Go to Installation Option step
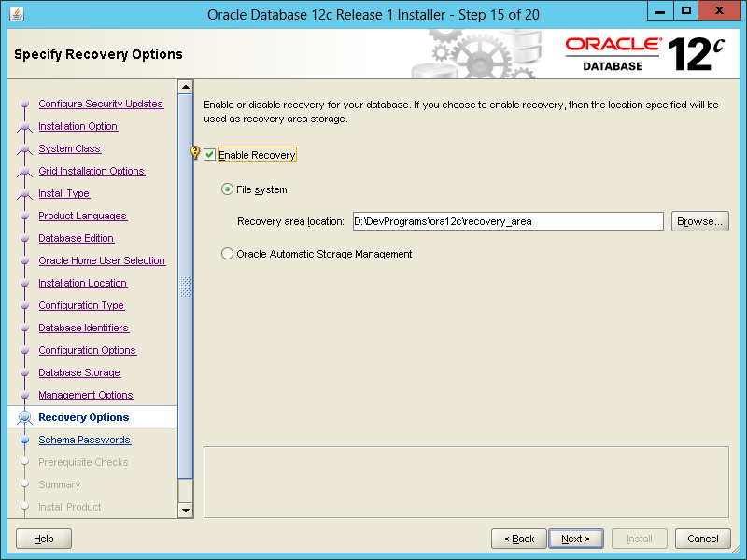This screenshot has width=747, height=560. 78,126
